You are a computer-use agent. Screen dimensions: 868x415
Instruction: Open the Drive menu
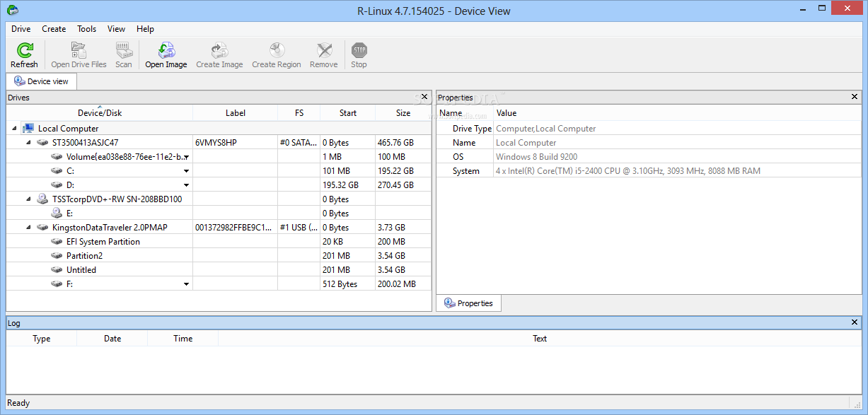tap(21, 29)
